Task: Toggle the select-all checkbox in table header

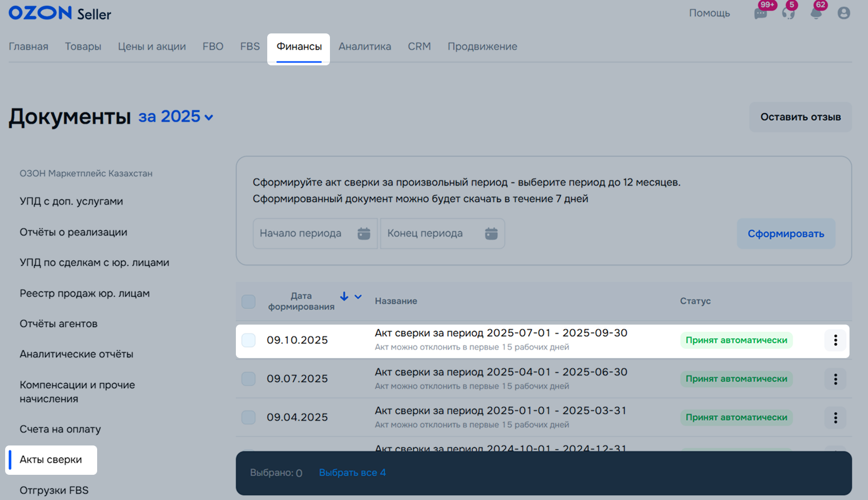Action: pyautogui.click(x=249, y=301)
